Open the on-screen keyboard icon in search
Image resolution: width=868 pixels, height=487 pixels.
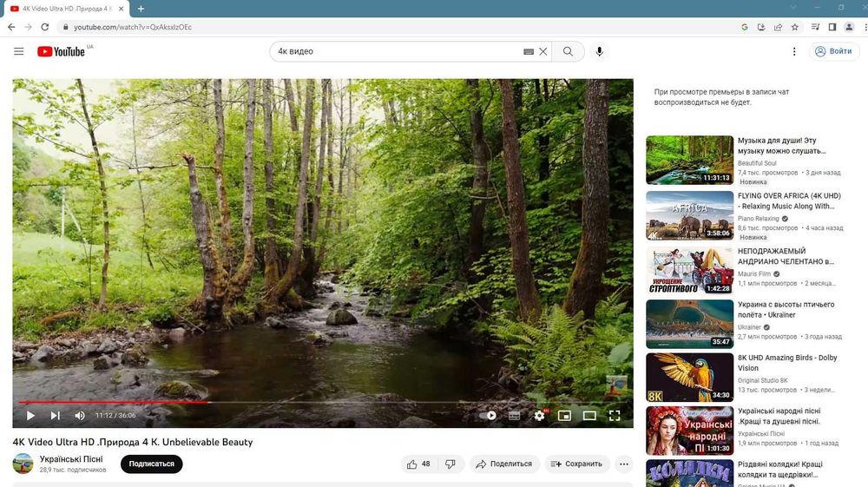coord(529,51)
